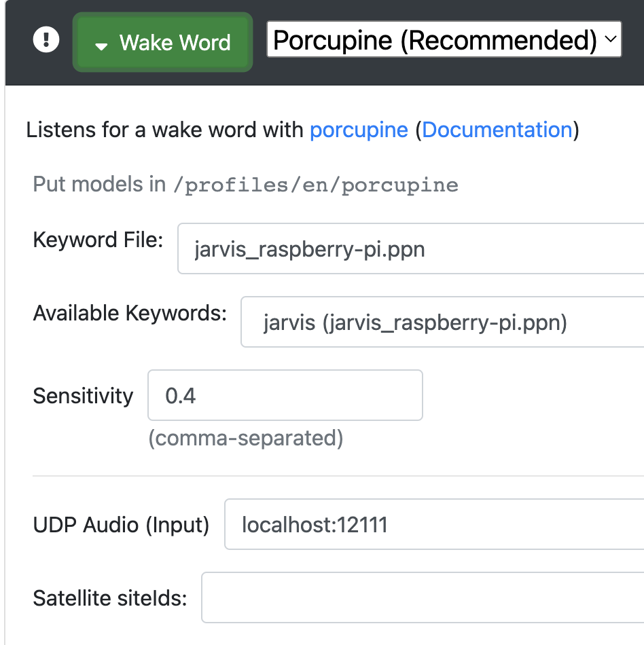Open the Documentation link
The image size is (644, 645).
click(x=497, y=130)
